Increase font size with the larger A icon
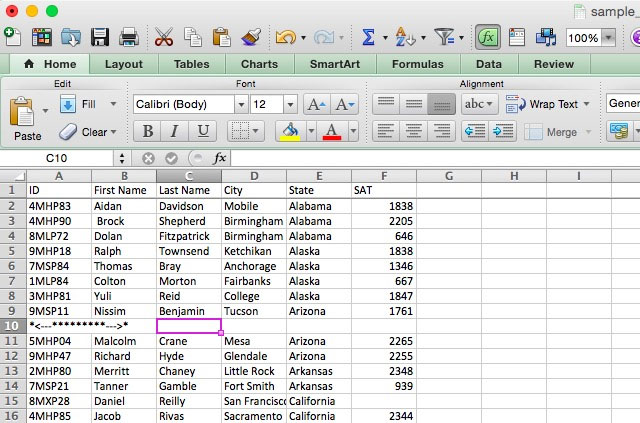This screenshot has width=640, height=423. 317,105
